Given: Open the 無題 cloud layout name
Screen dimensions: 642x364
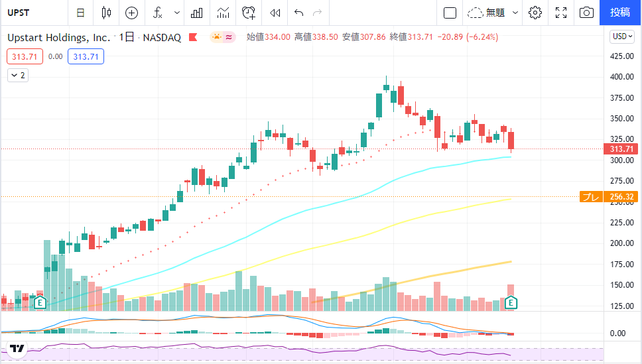Looking at the screenshot, I should 486,13.
